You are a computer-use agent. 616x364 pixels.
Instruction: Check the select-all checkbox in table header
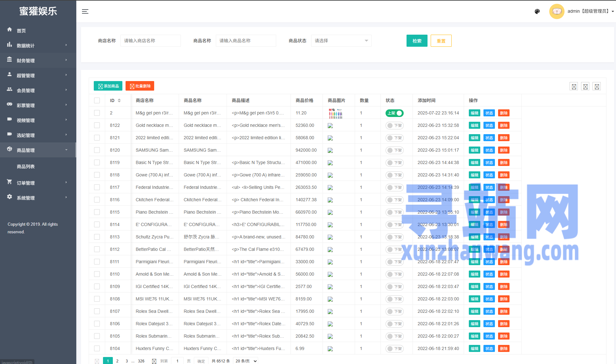[97, 100]
